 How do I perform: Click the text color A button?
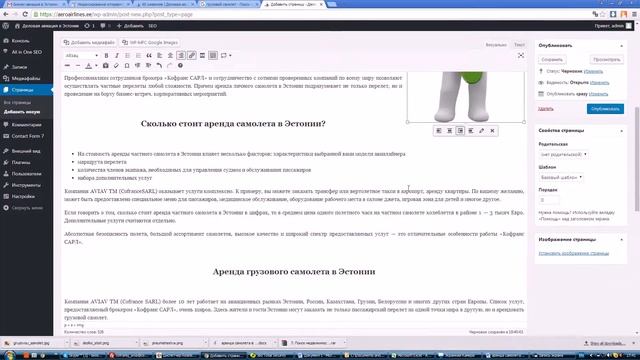(x=89, y=66)
